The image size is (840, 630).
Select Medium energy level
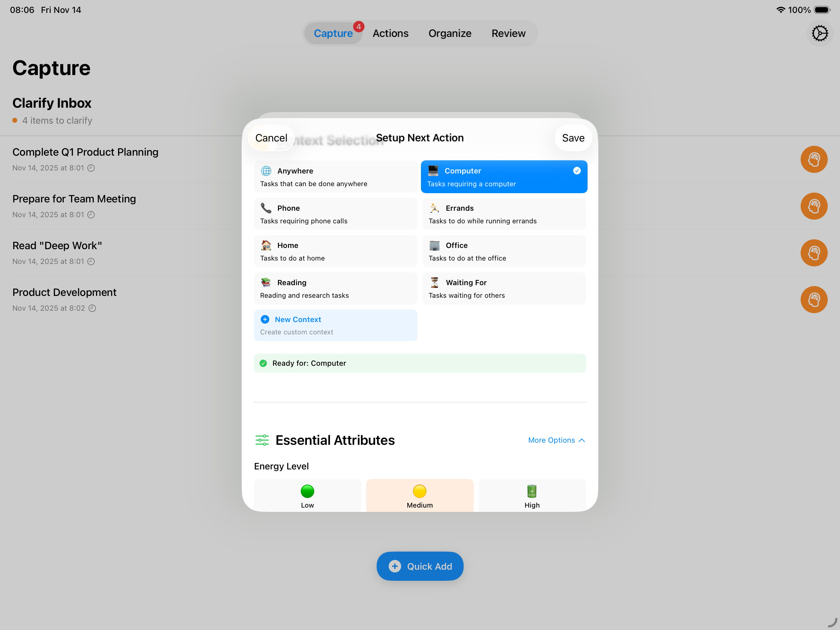pyautogui.click(x=420, y=495)
